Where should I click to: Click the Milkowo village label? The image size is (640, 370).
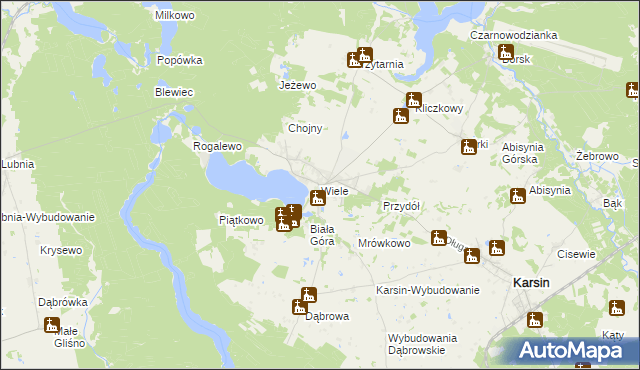175,16
